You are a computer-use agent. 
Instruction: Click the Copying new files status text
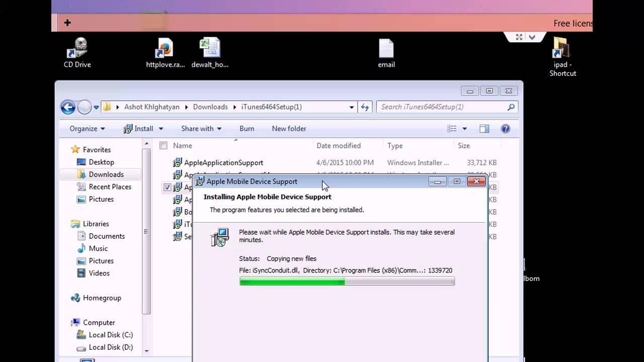[291, 258]
